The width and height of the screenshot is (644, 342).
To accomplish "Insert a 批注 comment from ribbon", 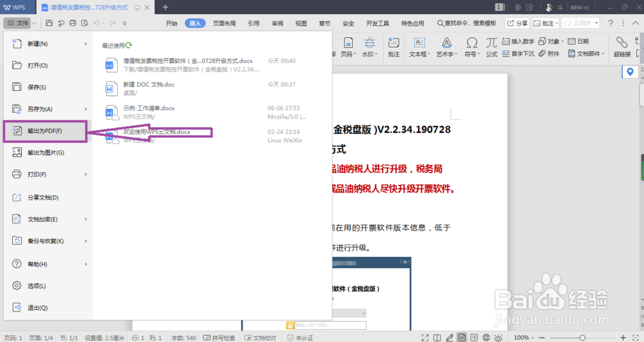I will (393, 47).
